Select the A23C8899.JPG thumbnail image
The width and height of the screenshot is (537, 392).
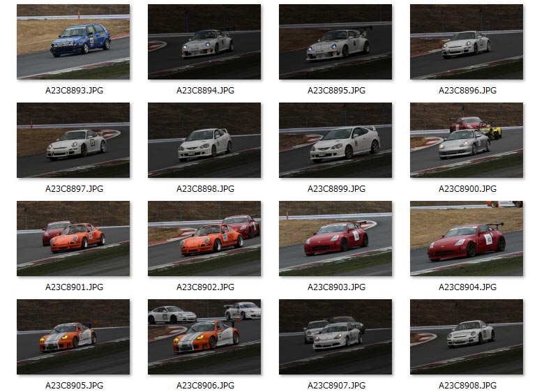point(335,140)
